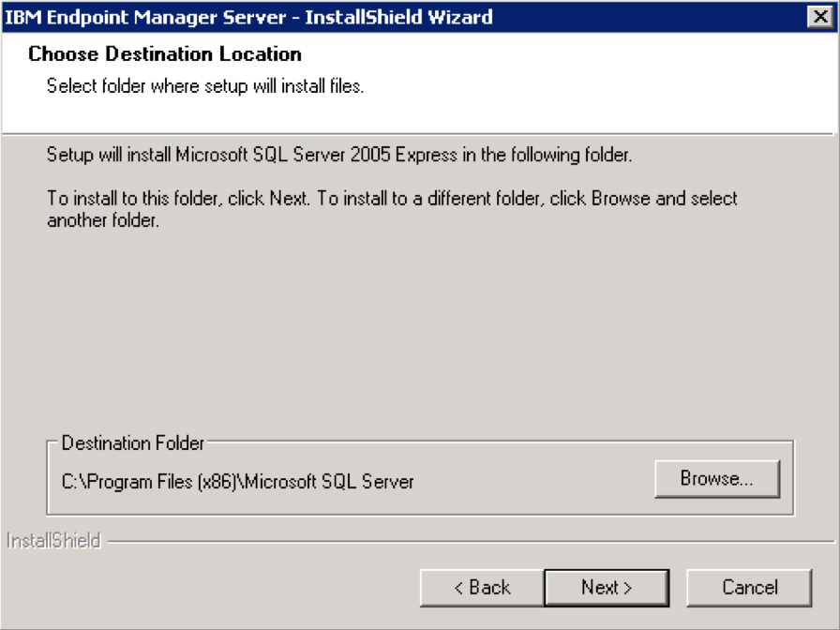Click the InstallShield branding label

coord(53,541)
